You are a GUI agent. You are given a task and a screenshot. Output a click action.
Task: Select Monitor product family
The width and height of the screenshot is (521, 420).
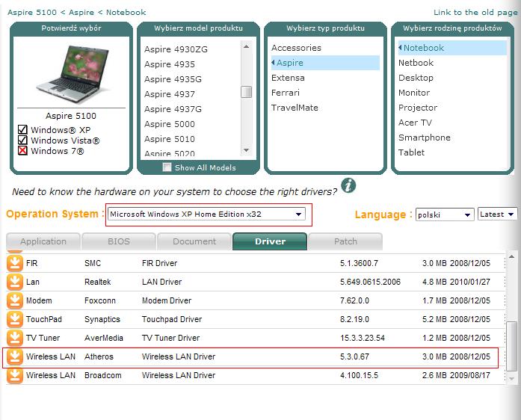pos(414,93)
